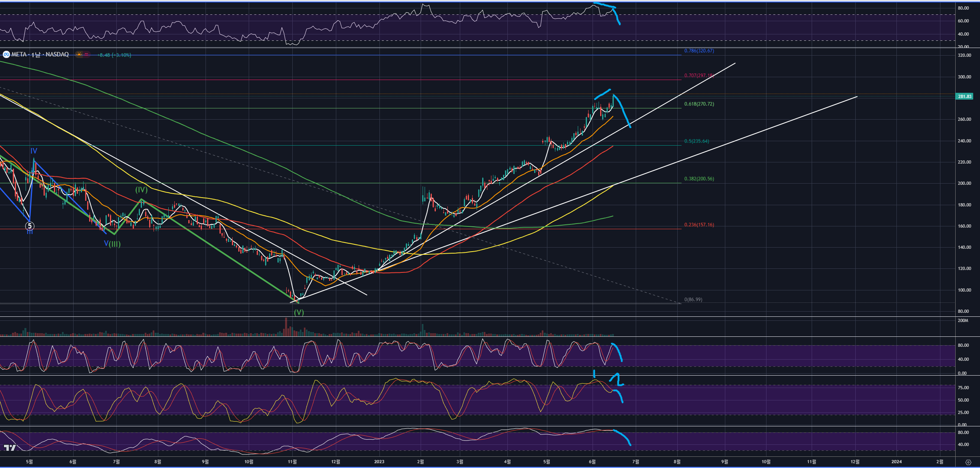Select the 0.786(320.67) Fibonacci level label
The width and height of the screenshot is (980, 468).
[x=699, y=51]
